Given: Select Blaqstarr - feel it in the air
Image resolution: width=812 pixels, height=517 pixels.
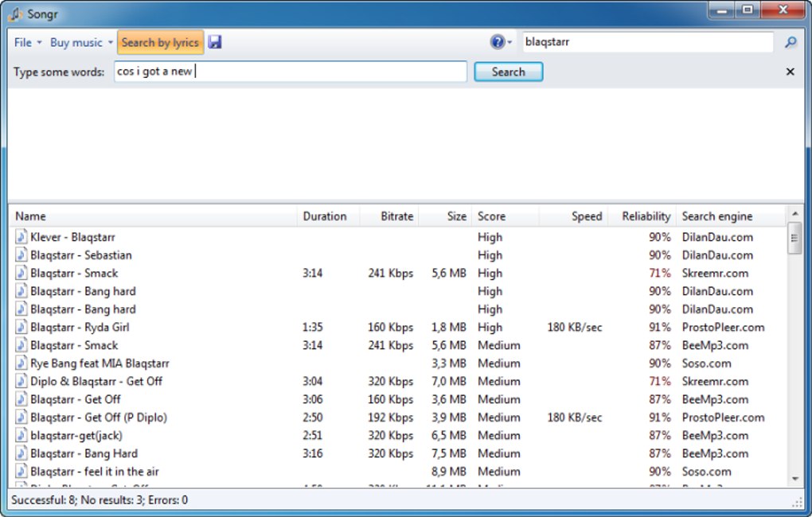Looking at the screenshot, I should pos(398,472).
